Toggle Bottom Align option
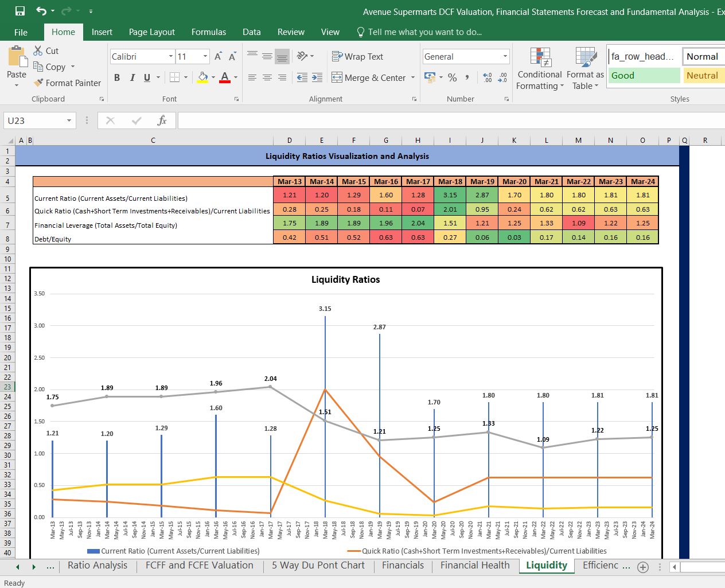725x588 pixels. click(x=282, y=56)
